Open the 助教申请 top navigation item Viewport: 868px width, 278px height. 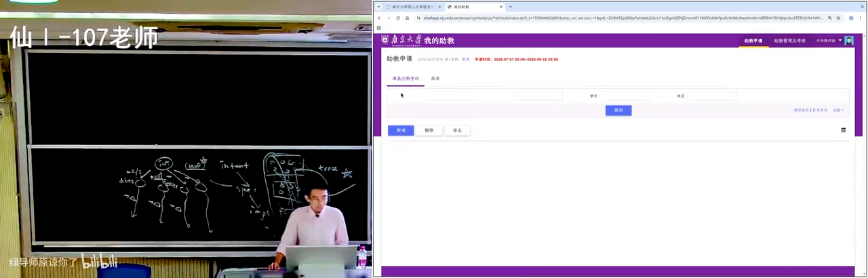click(x=753, y=41)
